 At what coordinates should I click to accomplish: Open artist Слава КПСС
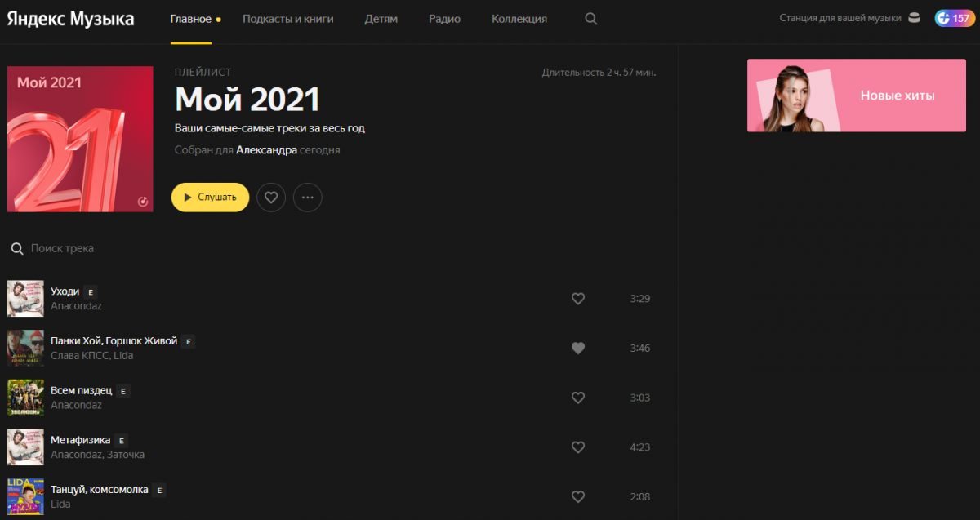[79, 356]
